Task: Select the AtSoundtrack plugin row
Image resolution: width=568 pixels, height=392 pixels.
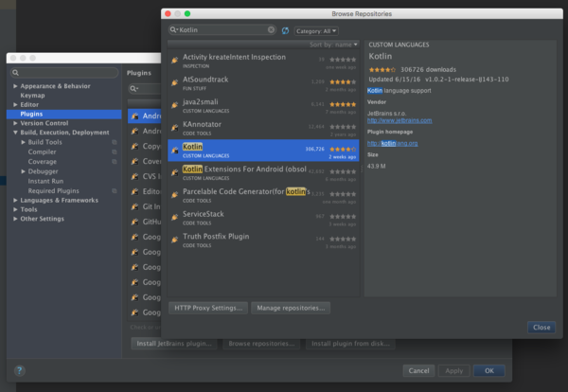Action: coord(263,83)
